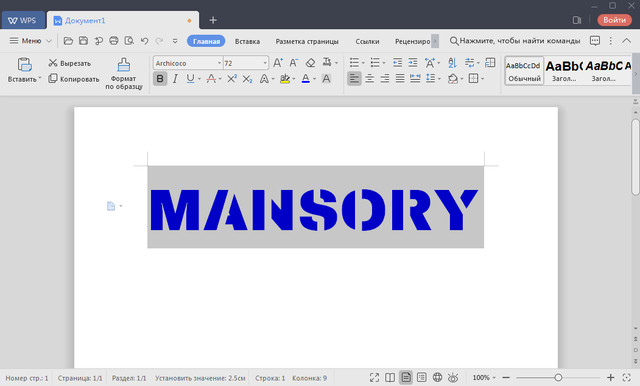Screen dimensions: 640x386
Task: Open the Разметка страницы tab
Action: click(307, 41)
